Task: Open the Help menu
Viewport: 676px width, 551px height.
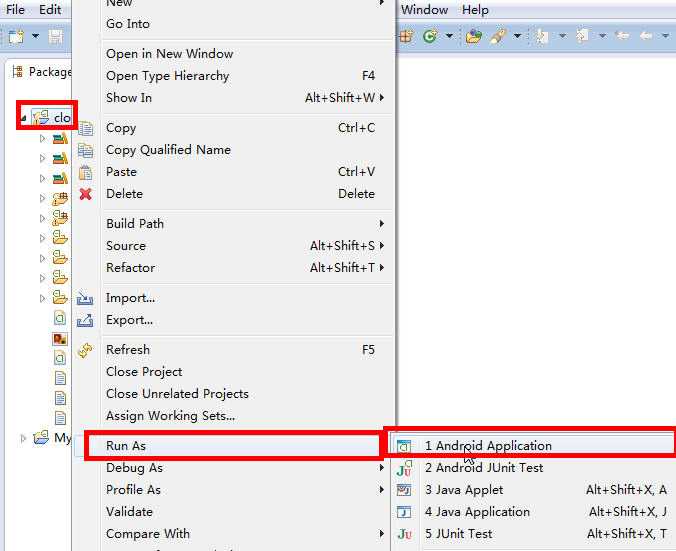Action: tap(475, 9)
